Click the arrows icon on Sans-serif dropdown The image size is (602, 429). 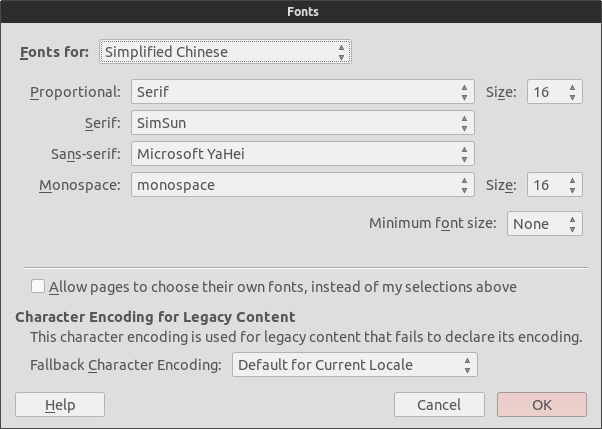[465, 154]
